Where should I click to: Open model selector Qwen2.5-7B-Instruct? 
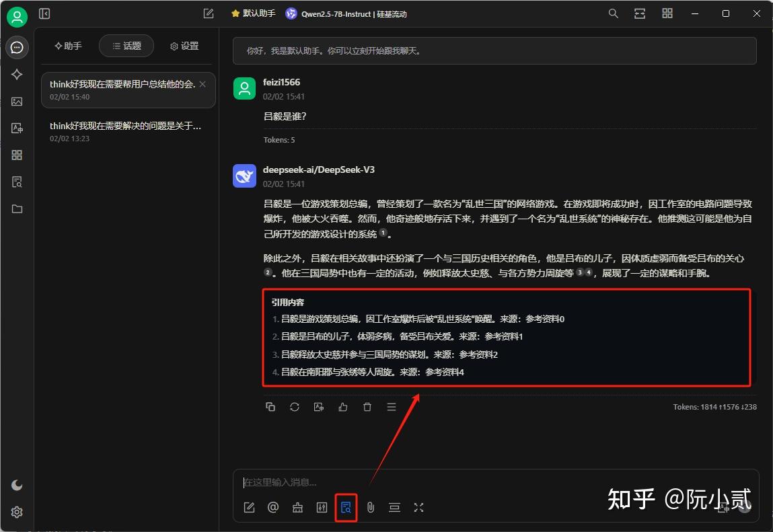346,14
